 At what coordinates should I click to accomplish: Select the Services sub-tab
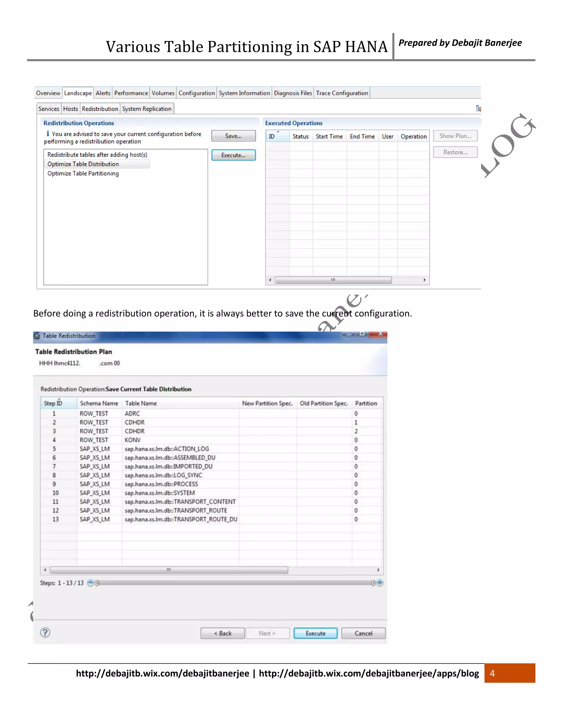[x=49, y=109]
